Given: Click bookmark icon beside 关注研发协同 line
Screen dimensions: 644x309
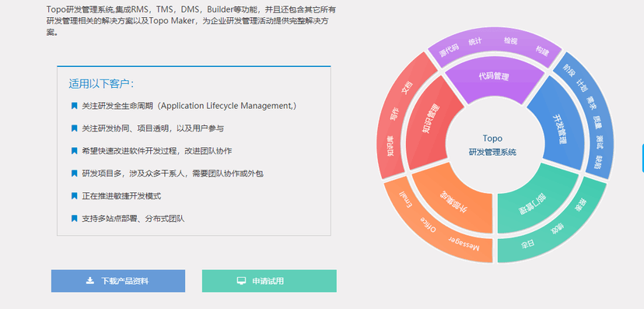Looking at the screenshot, I should (x=75, y=128).
